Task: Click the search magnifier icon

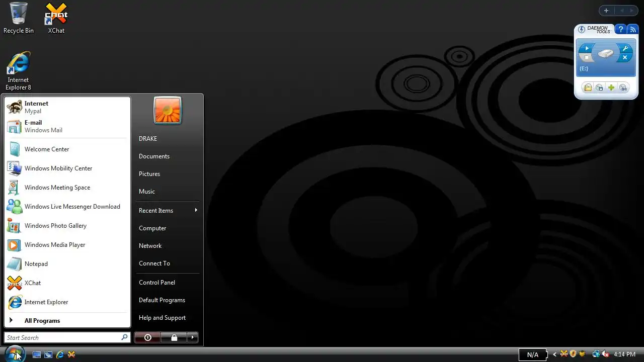Action: (124, 337)
